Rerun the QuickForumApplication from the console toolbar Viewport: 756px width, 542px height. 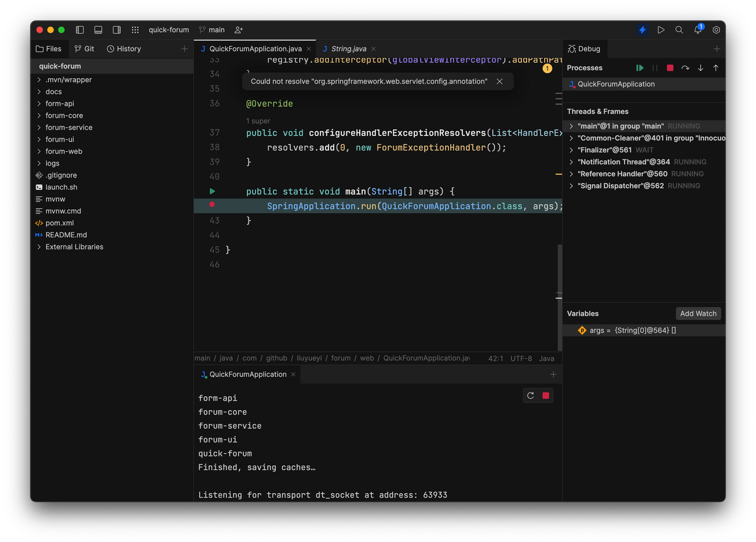point(530,395)
